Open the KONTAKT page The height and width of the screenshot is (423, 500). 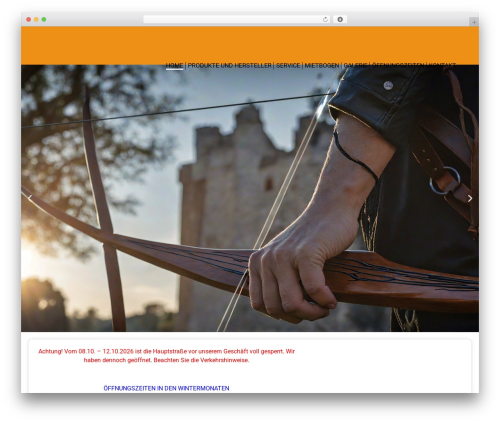click(442, 66)
